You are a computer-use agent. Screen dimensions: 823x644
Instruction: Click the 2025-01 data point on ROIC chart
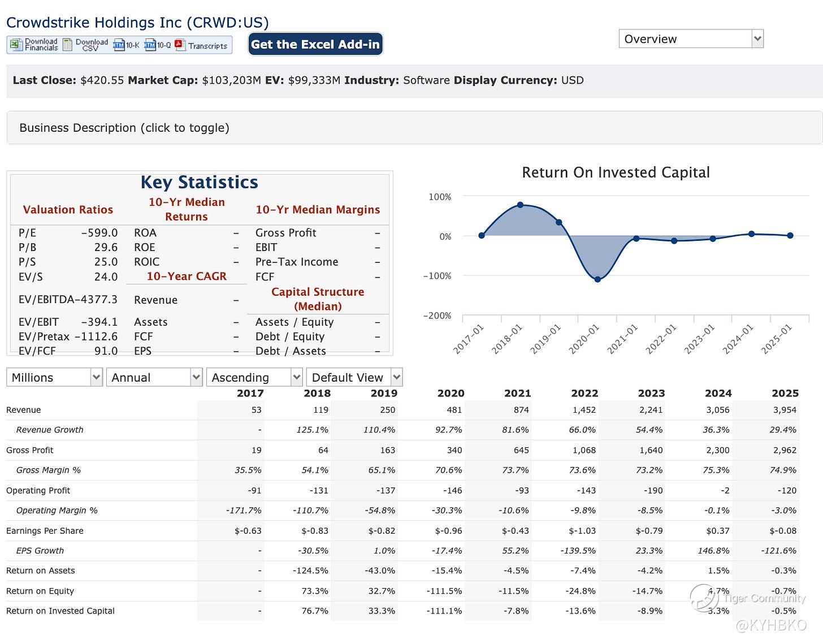tap(790, 236)
